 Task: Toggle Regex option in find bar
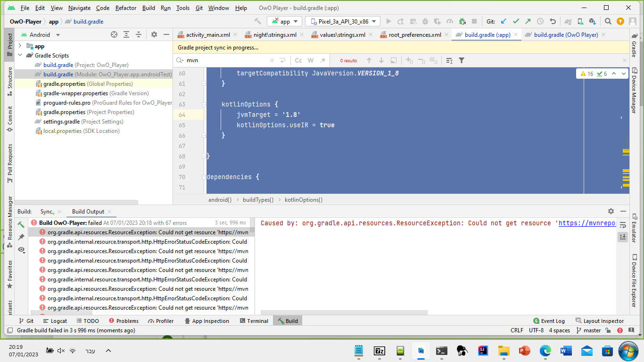click(323, 60)
